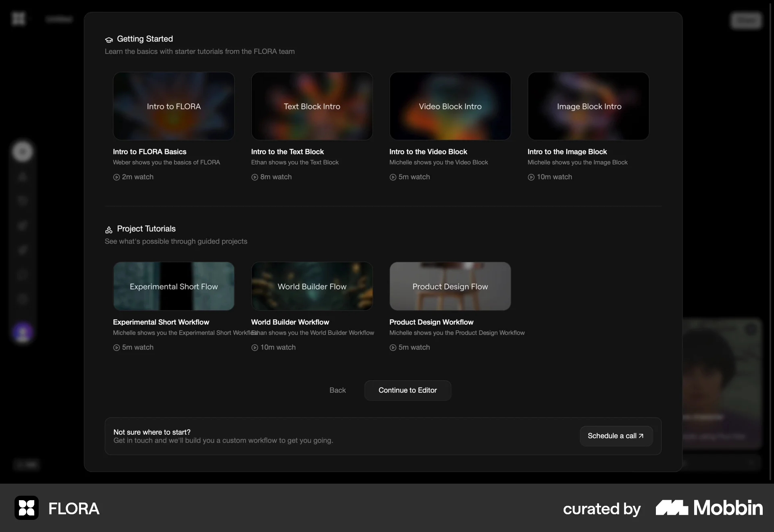Click Schedule a call button
Viewport: 774px width, 532px height.
pyautogui.click(x=616, y=436)
